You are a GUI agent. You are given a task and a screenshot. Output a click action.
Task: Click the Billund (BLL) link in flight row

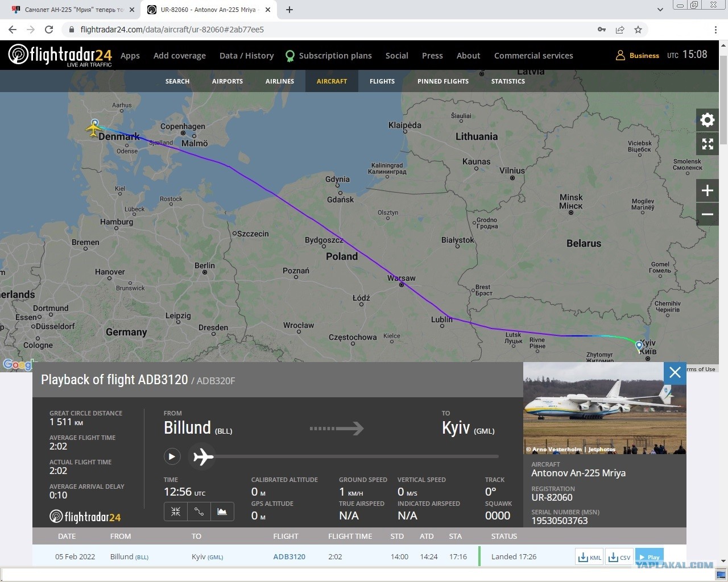pos(129,557)
